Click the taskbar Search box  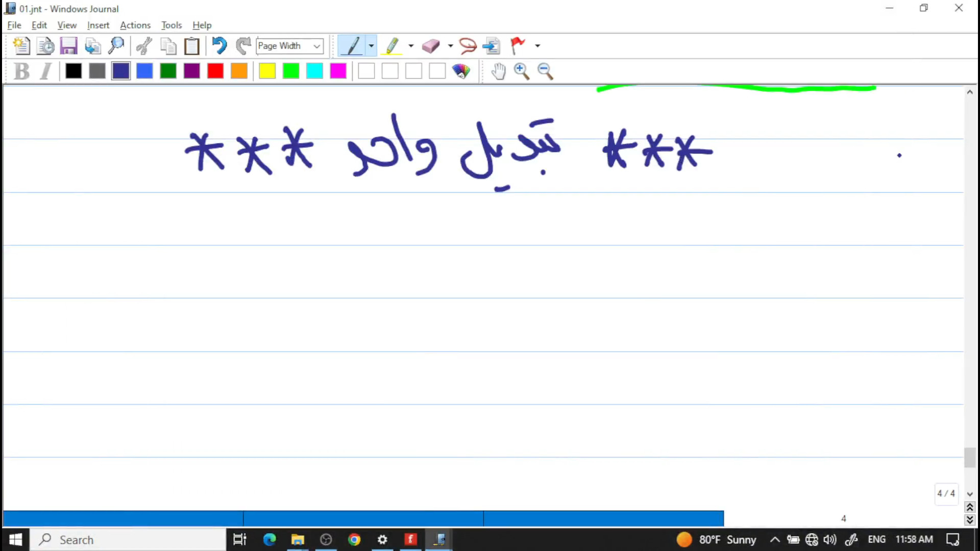pyautogui.click(x=128, y=540)
